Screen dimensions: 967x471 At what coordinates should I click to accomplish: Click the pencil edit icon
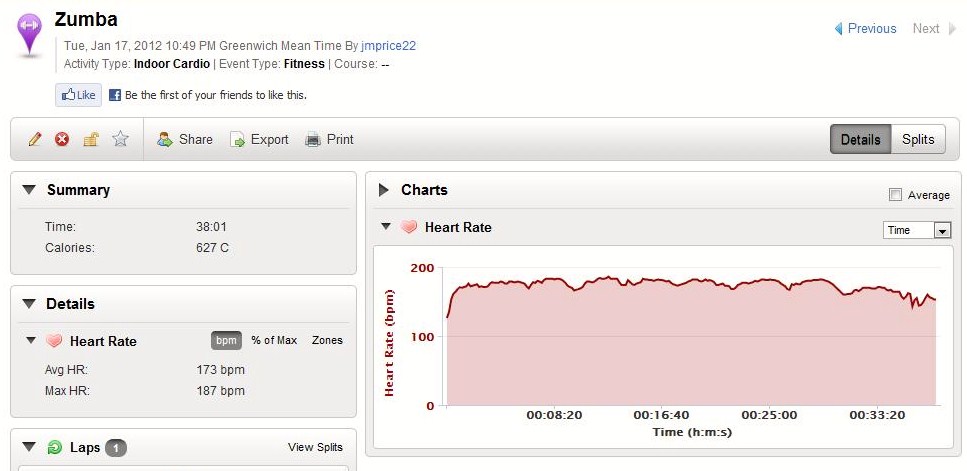pyautogui.click(x=35, y=140)
